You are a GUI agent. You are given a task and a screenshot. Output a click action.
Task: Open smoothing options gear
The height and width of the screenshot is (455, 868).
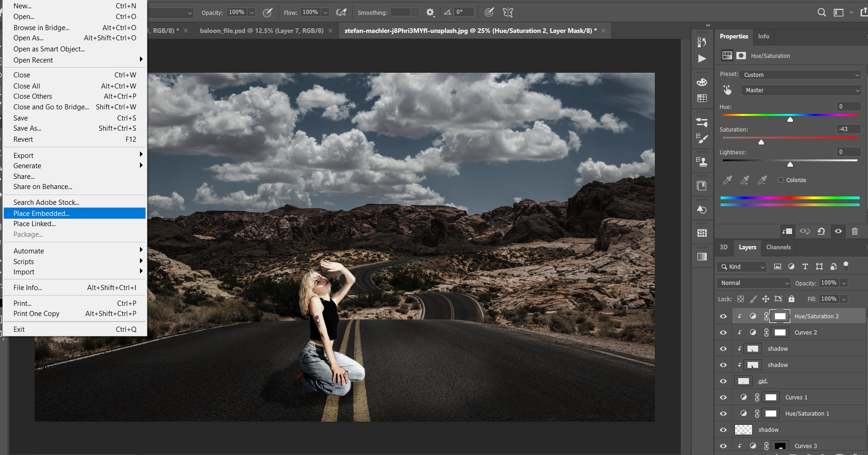click(x=430, y=13)
